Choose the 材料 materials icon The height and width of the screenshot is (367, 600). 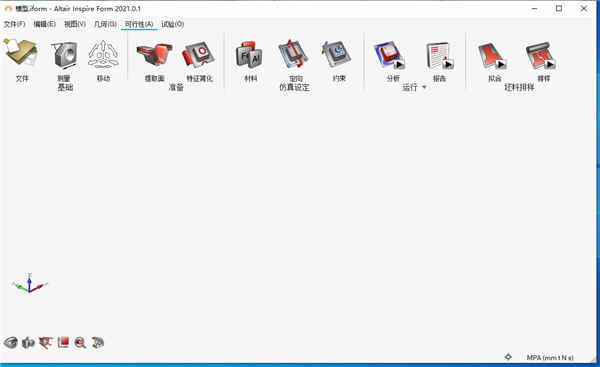coord(249,55)
